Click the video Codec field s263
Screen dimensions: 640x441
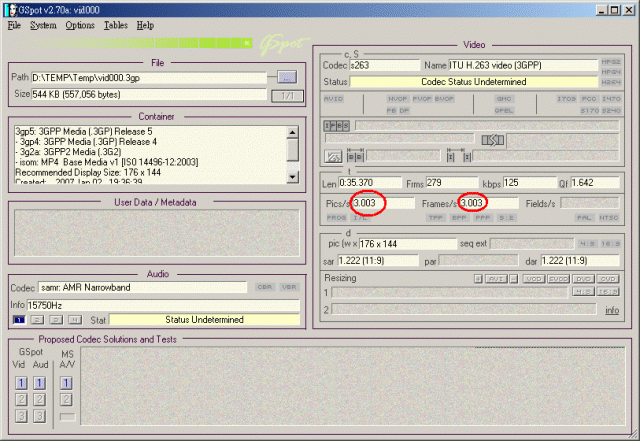pos(384,65)
